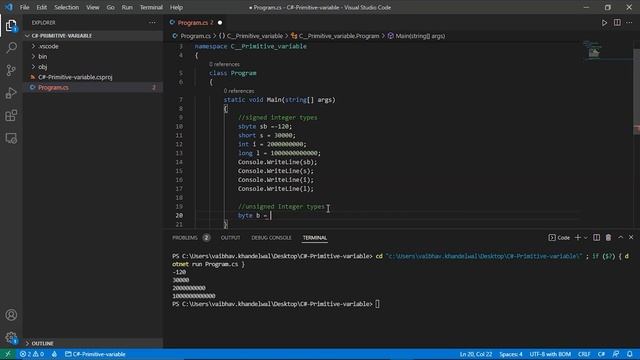Open the Edit menu
The height and width of the screenshot is (360, 640).
pyautogui.click(x=41, y=7)
